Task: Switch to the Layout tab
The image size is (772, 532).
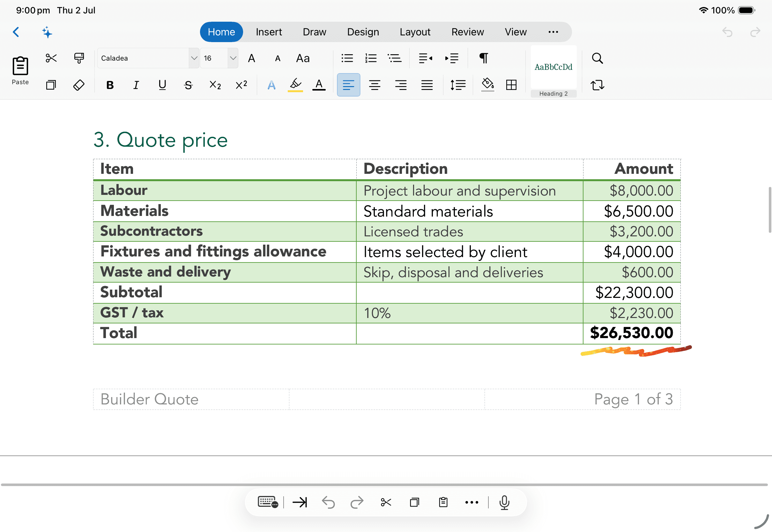Action: point(415,32)
